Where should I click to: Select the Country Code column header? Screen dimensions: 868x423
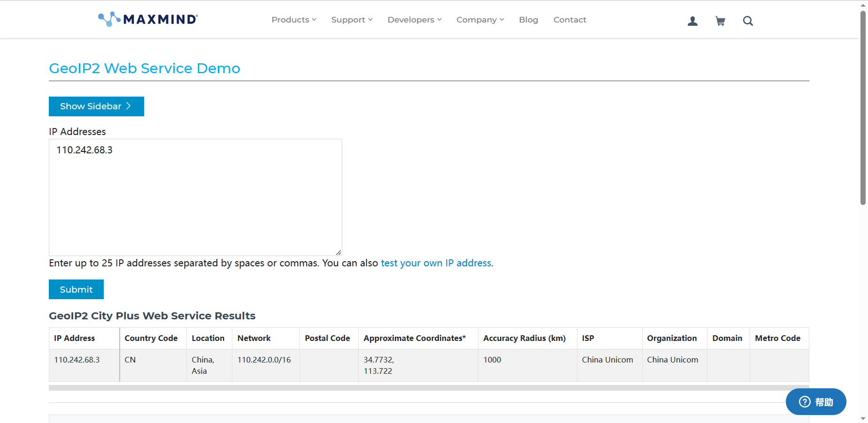point(153,338)
